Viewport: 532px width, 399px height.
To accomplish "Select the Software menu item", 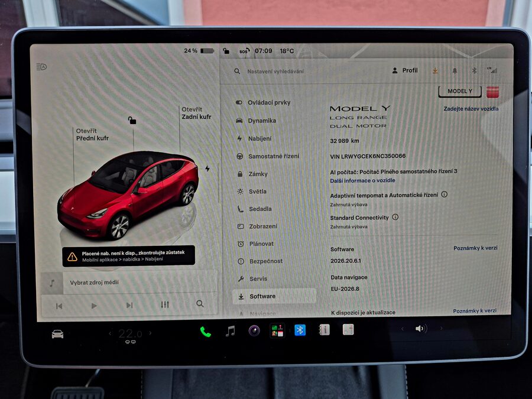I will [274, 296].
